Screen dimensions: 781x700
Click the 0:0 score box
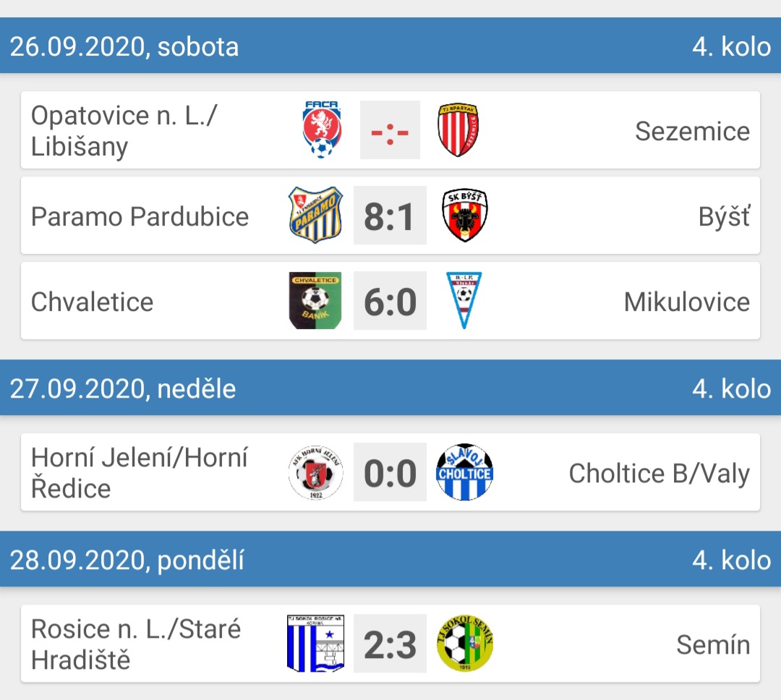pyautogui.click(x=390, y=471)
